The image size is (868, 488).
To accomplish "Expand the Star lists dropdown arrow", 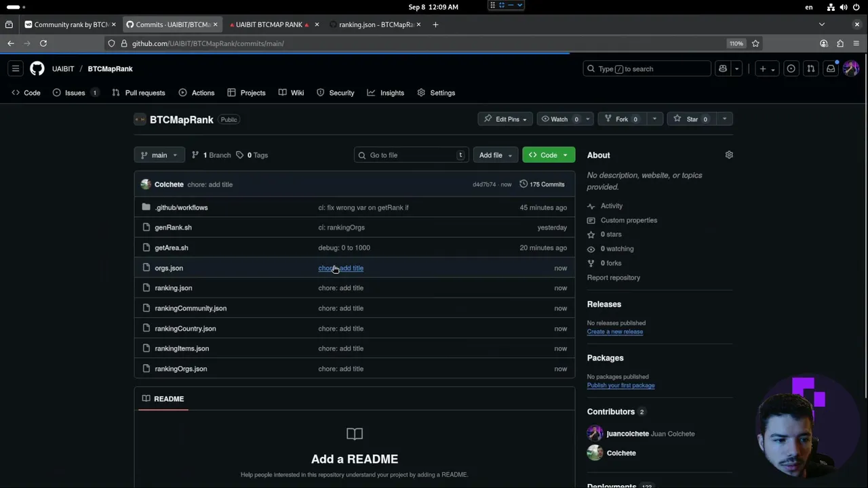I will pyautogui.click(x=724, y=119).
